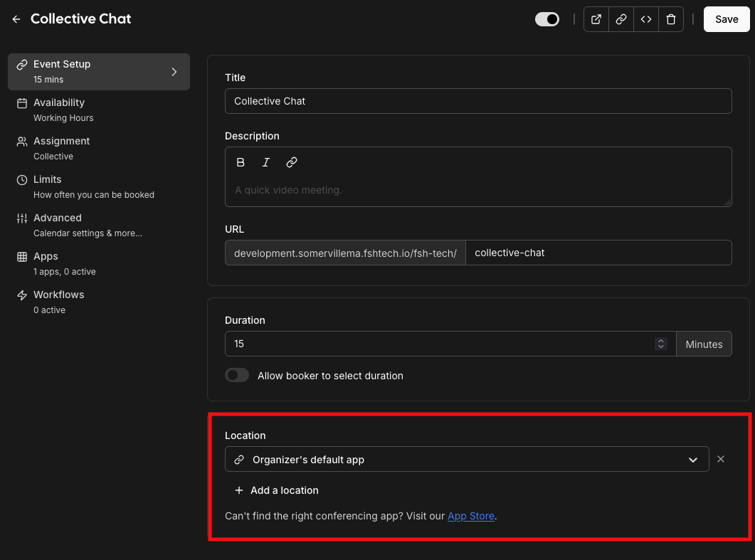Open the embed code icon

(646, 19)
